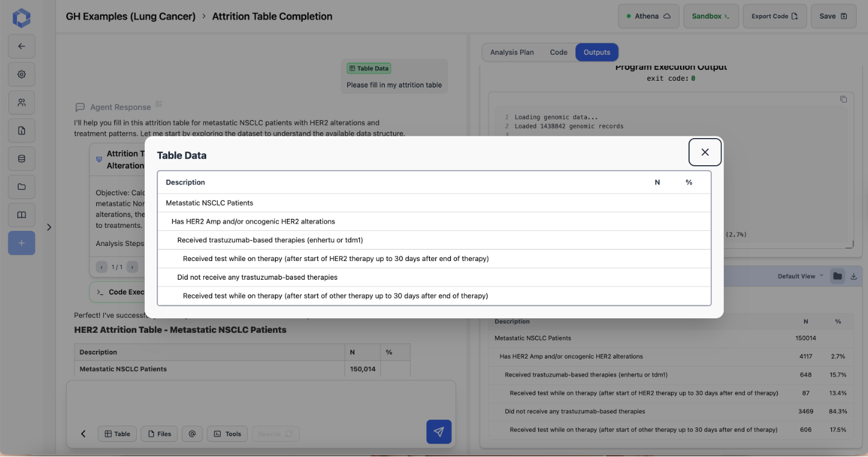Viewport: 868px width, 457px height.
Task: Send message with paper plane button
Action: [439, 432]
